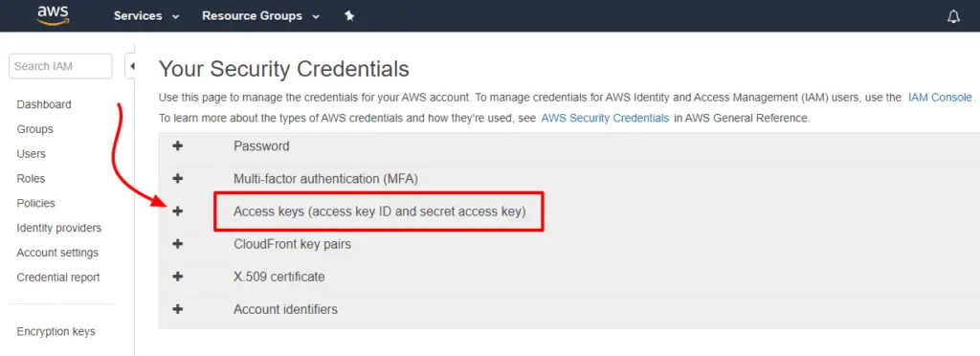The width and height of the screenshot is (980, 356).
Task: Expand the Access keys plus icon
Action: 178,211
